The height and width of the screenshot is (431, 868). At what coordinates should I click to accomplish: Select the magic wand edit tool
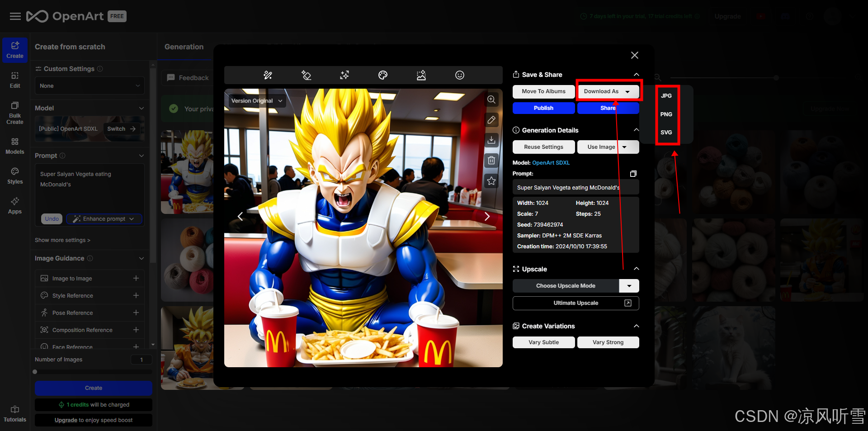pos(268,75)
